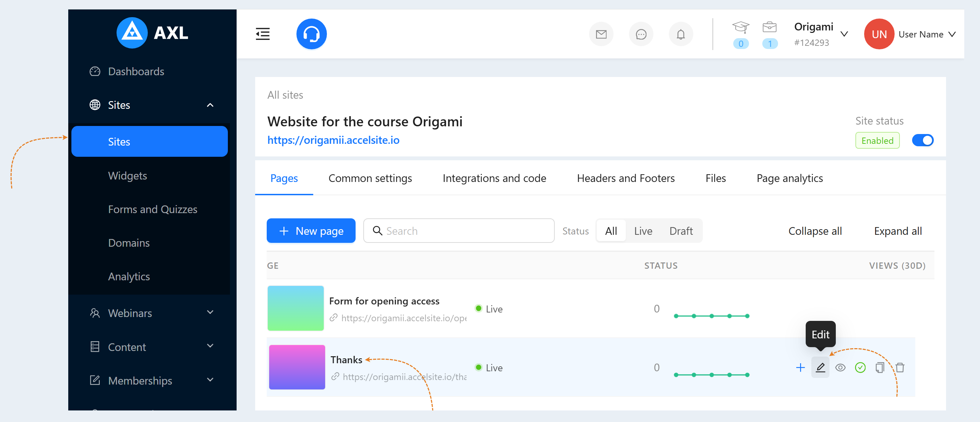Switch to Headers and Footers tab
This screenshot has width=980, height=422.
pos(625,178)
